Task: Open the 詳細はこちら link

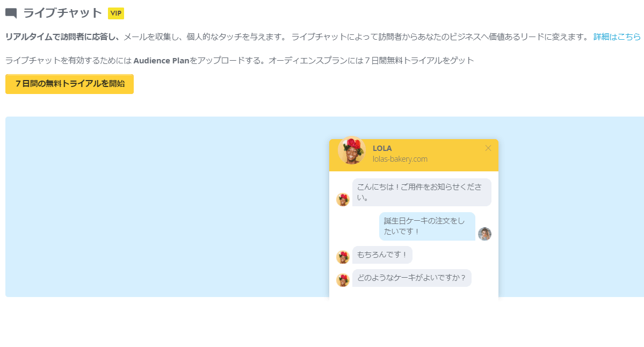Action: coord(616,37)
